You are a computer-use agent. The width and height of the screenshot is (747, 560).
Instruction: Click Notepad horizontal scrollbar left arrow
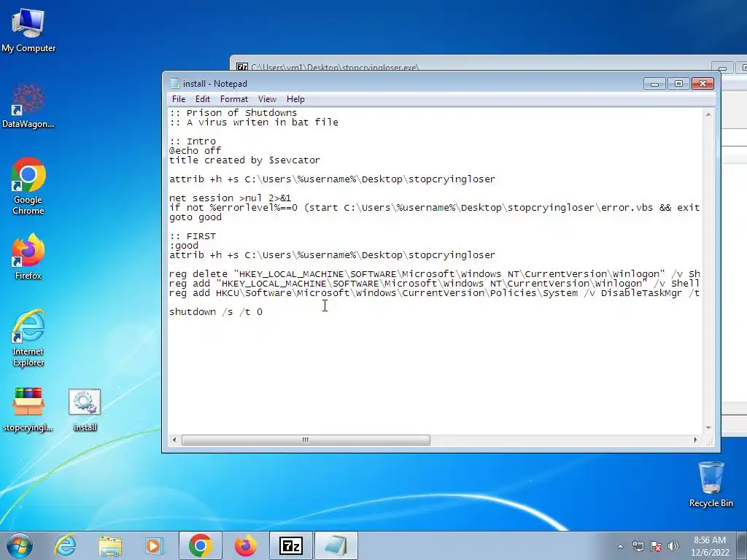[x=174, y=440]
